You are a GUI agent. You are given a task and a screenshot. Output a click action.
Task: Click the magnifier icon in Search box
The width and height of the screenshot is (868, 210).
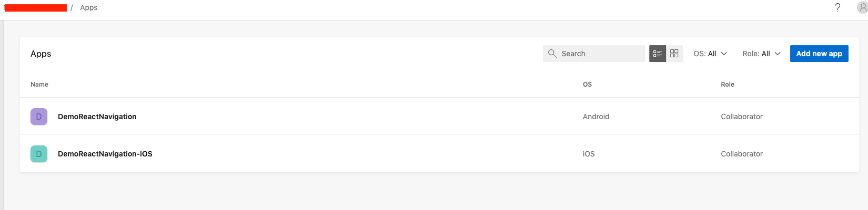pos(552,54)
